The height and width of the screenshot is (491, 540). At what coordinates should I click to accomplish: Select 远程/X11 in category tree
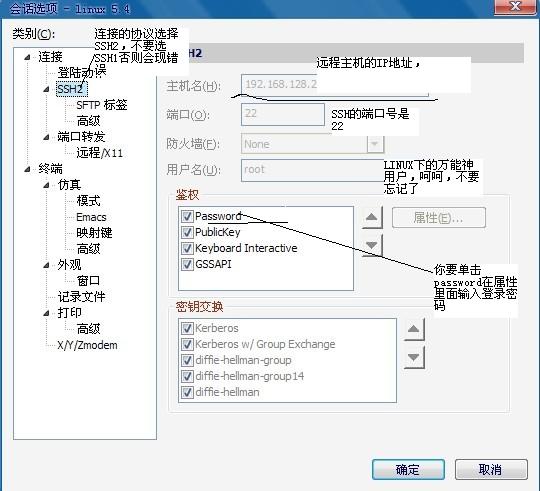click(x=100, y=153)
